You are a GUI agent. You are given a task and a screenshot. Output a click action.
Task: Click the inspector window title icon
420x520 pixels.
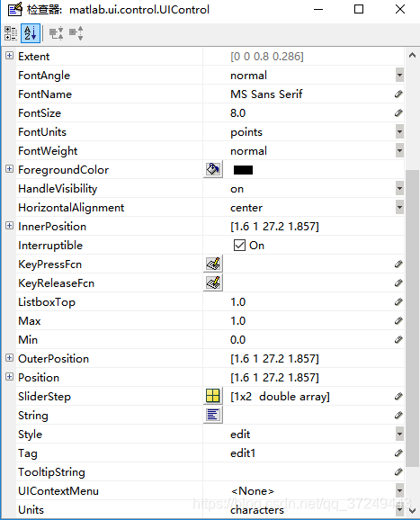coord(14,9)
